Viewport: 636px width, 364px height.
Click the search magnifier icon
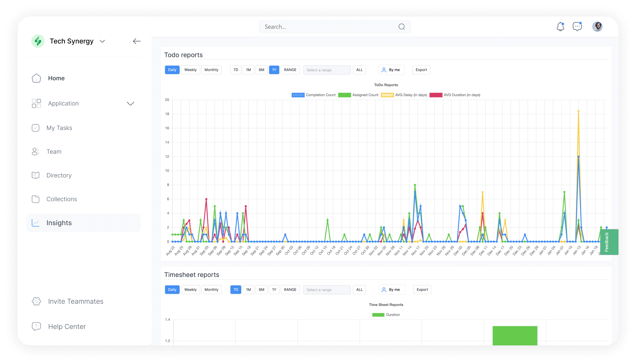[x=401, y=27]
